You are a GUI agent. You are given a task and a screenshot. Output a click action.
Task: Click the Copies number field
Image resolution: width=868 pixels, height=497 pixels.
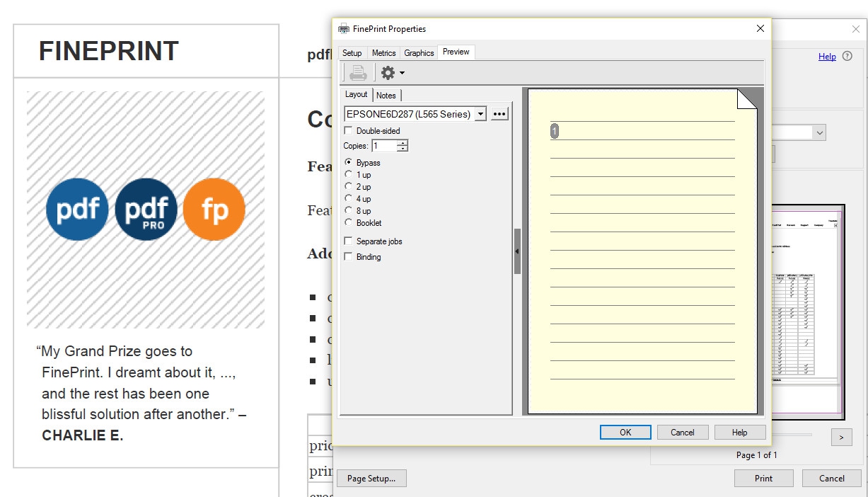[384, 146]
